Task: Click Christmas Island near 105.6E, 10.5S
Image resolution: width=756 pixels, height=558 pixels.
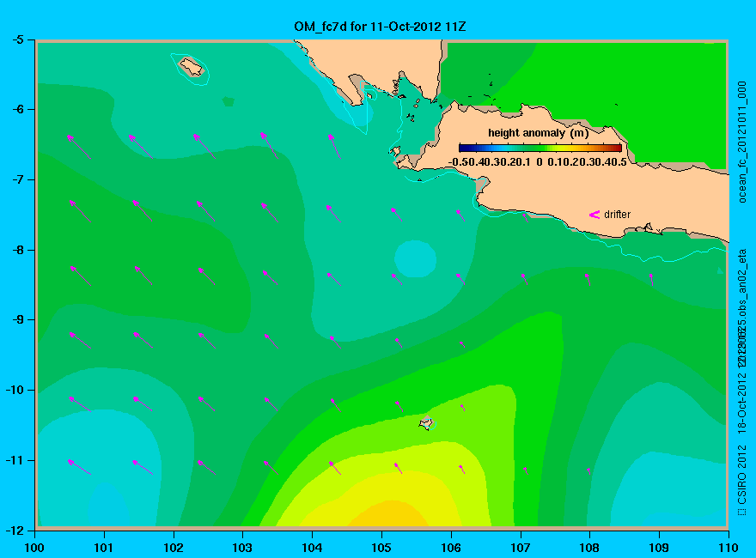Action: (426, 423)
